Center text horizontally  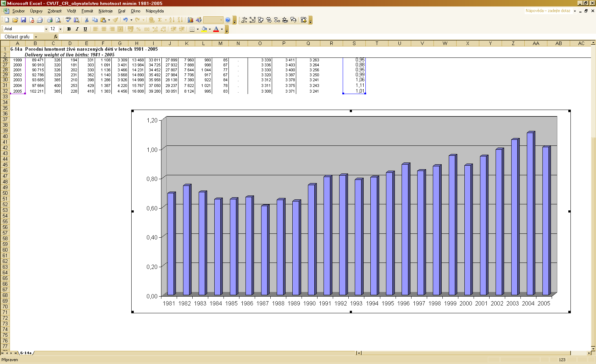click(x=104, y=29)
